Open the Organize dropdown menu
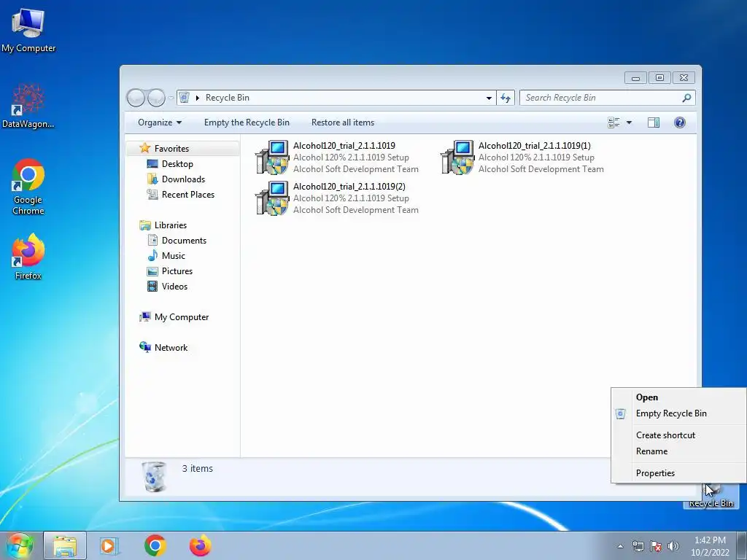Screen dimensions: 747x560 pos(160,122)
